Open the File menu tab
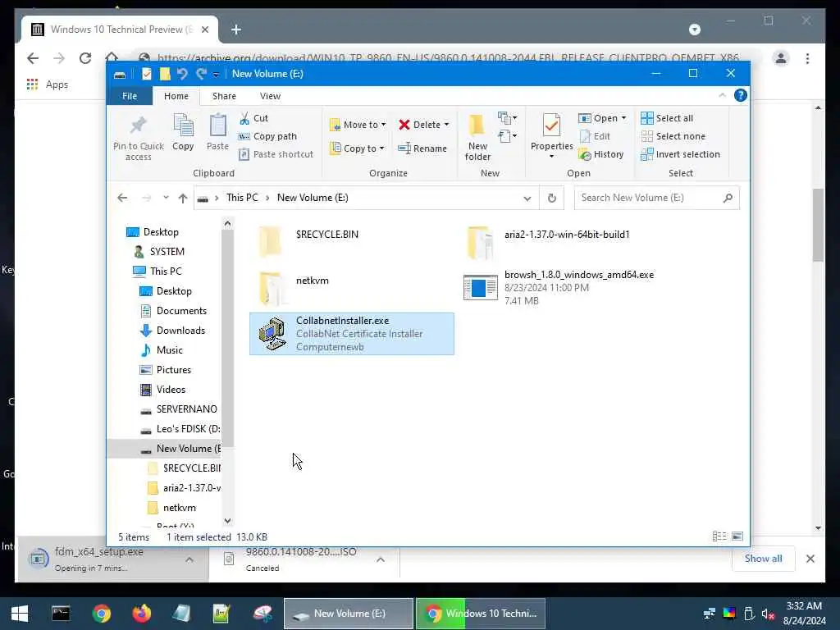 (130, 96)
